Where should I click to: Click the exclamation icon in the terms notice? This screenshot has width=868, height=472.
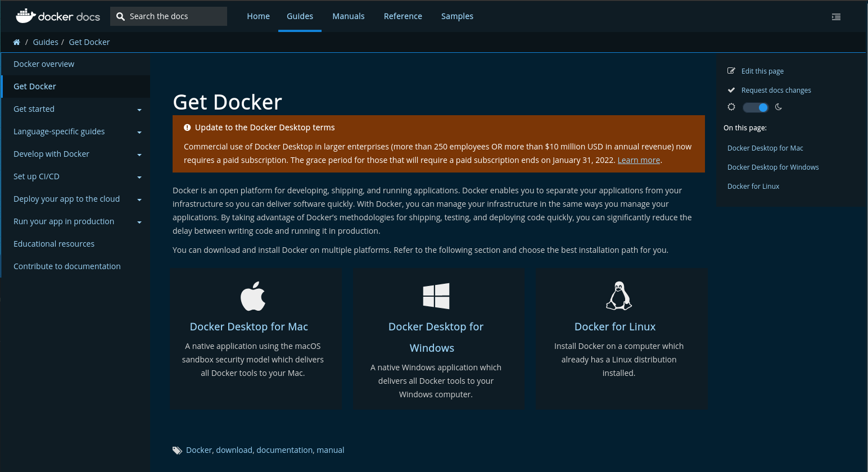coord(187,128)
